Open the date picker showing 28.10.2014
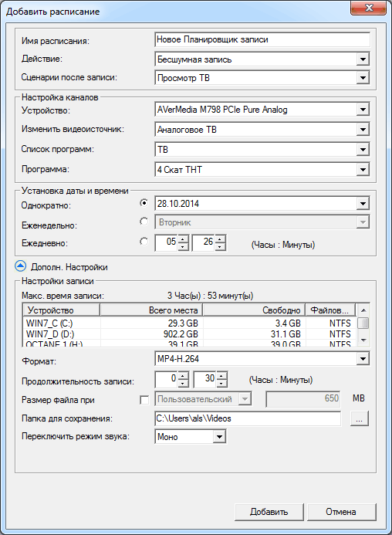The image size is (392, 535). 363,204
